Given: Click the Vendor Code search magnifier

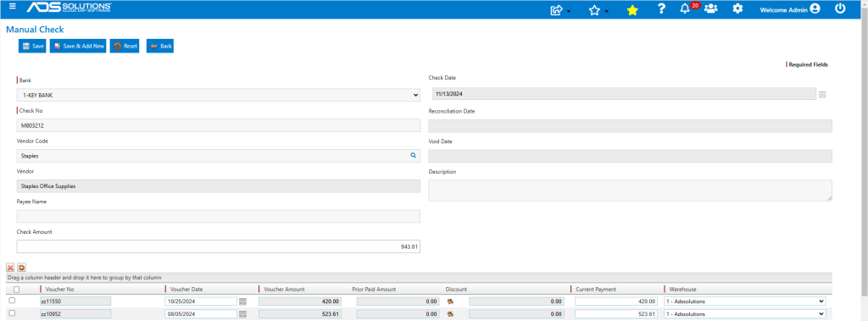Looking at the screenshot, I should pos(413,156).
